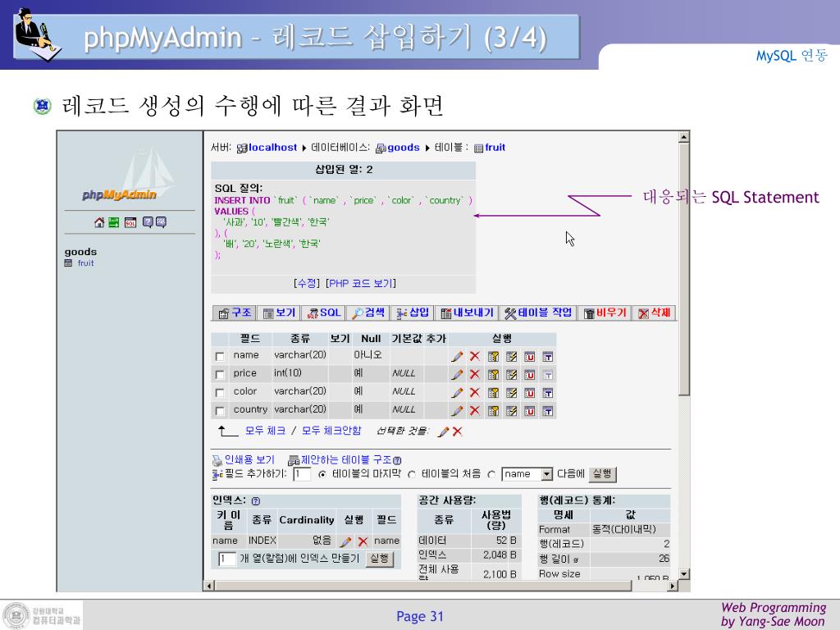This screenshot has height=630, width=840.
Task: Open the phpMyAdmin documentation question-mark icon
Action: [148, 222]
